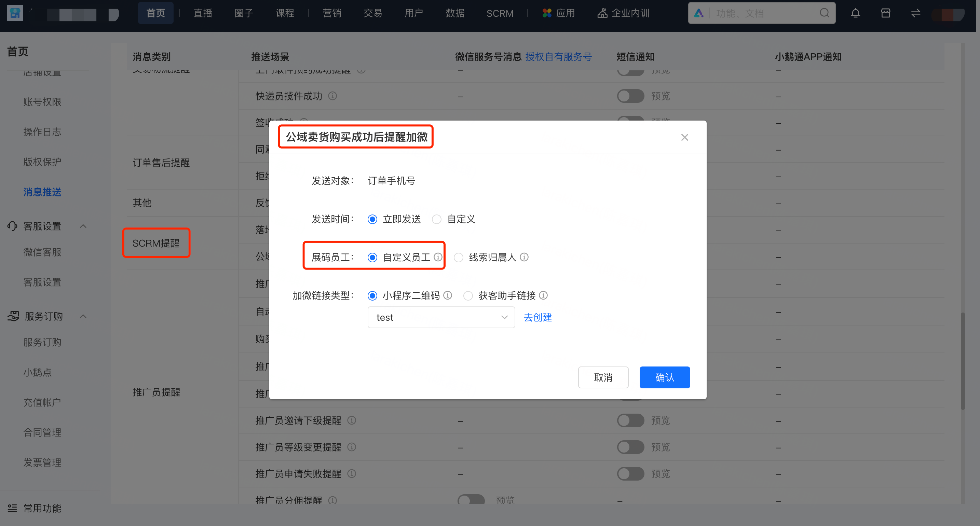Open 微信客服 in sidebar
Viewport: 980px width, 526px height.
pos(42,252)
